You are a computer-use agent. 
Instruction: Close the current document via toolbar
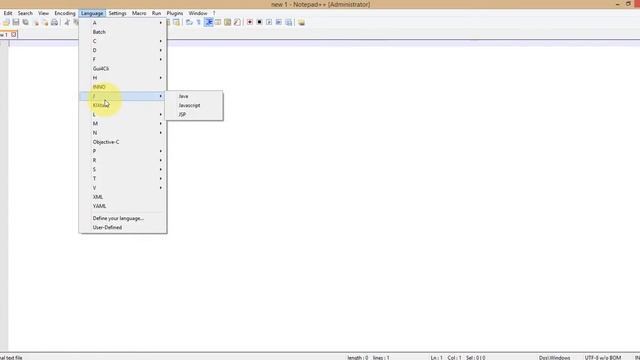pyautogui.click(x=36, y=22)
